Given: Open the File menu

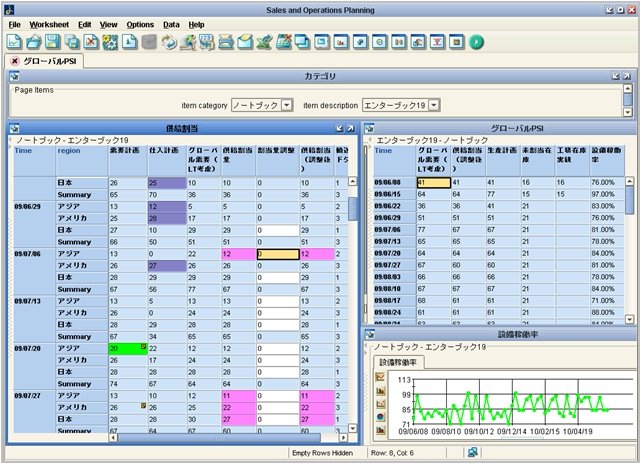Looking at the screenshot, I should pos(14,25).
